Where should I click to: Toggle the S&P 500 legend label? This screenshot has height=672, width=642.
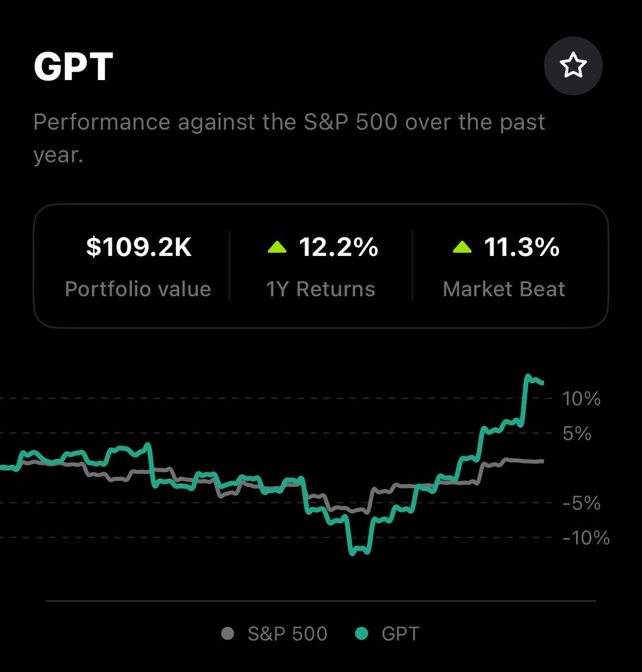287,633
